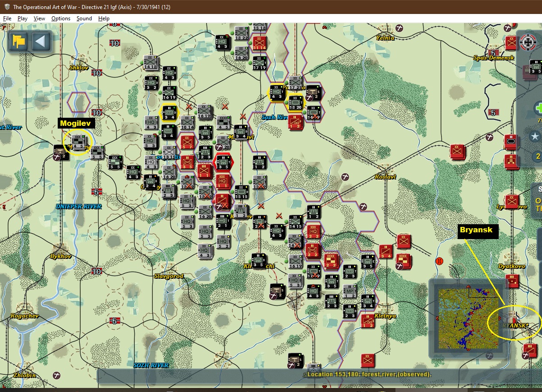Viewport: 542px width, 392px height.
Task: Click the Spas-Demensk town label
Action: click(x=494, y=58)
